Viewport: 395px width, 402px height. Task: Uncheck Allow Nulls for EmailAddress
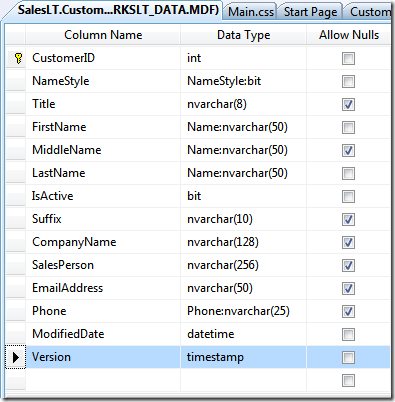(x=348, y=289)
